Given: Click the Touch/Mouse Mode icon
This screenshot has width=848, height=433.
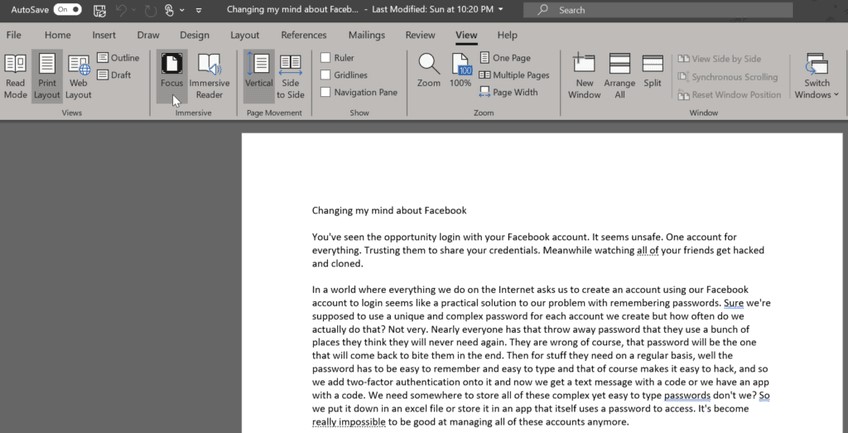Looking at the screenshot, I should (x=169, y=10).
